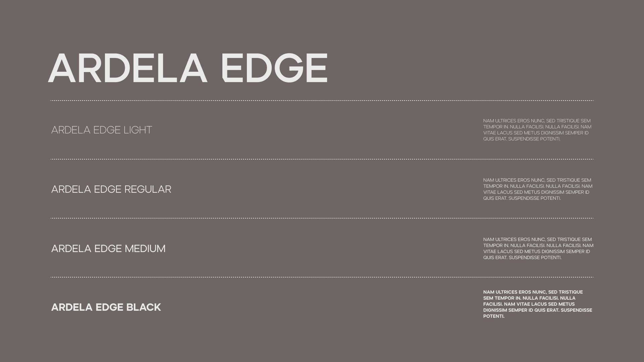Image resolution: width=644 pixels, height=362 pixels.
Task: Click the Regular weight sample paragraph
Action: tap(538, 189)
